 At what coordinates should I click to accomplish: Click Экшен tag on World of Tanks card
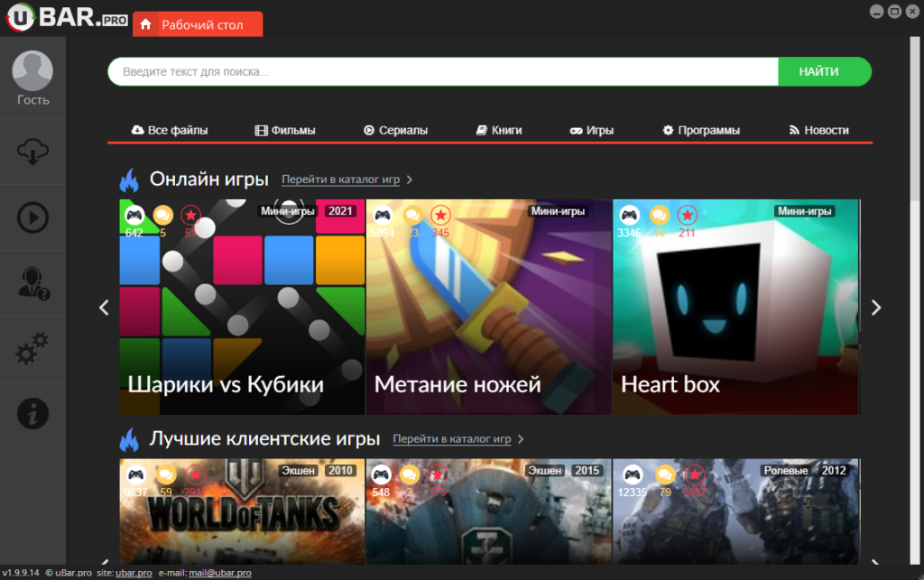coord(299,471)
